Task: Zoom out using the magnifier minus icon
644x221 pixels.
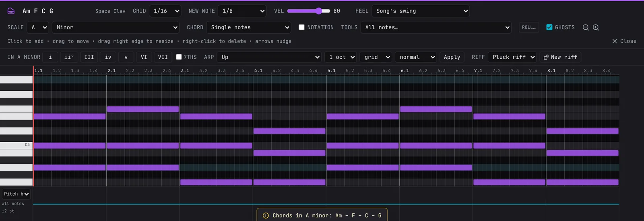Action: pyautogui.click(x=586, y=27)
